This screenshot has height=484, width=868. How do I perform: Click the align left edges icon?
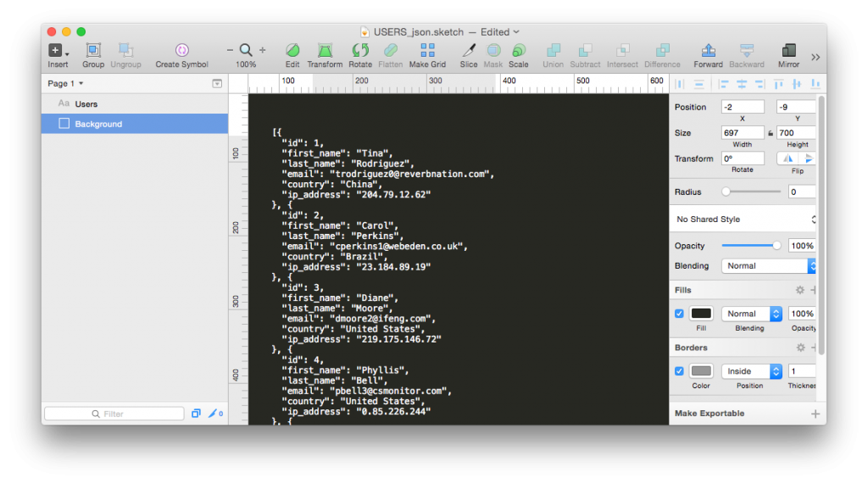click(x=724, y=84)
